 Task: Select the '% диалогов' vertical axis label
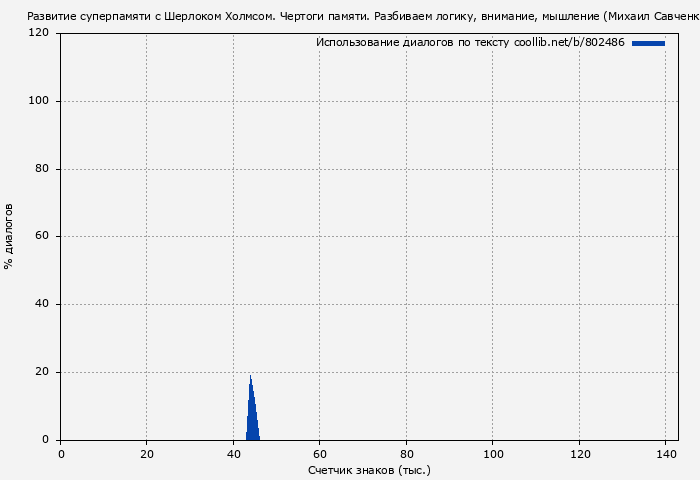tap(9, 236)
